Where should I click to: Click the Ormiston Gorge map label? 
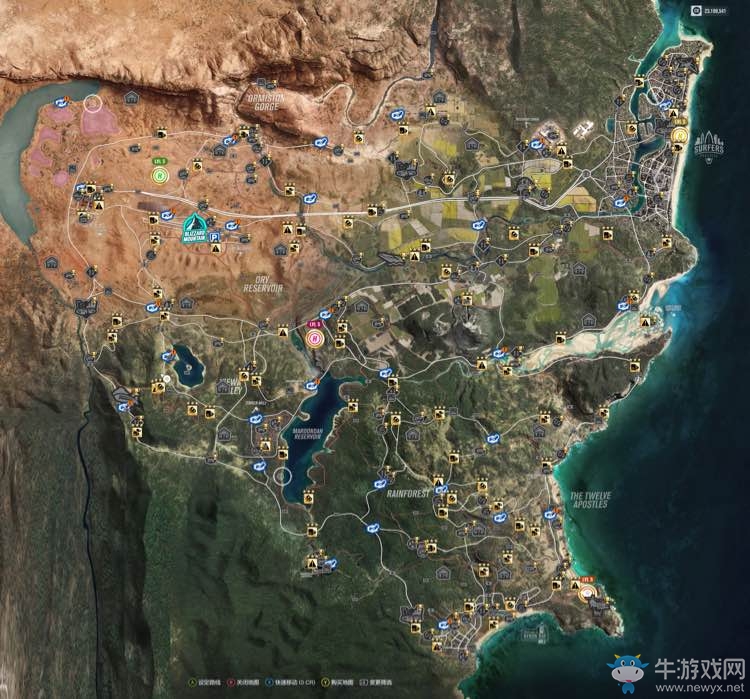(266, 102)
